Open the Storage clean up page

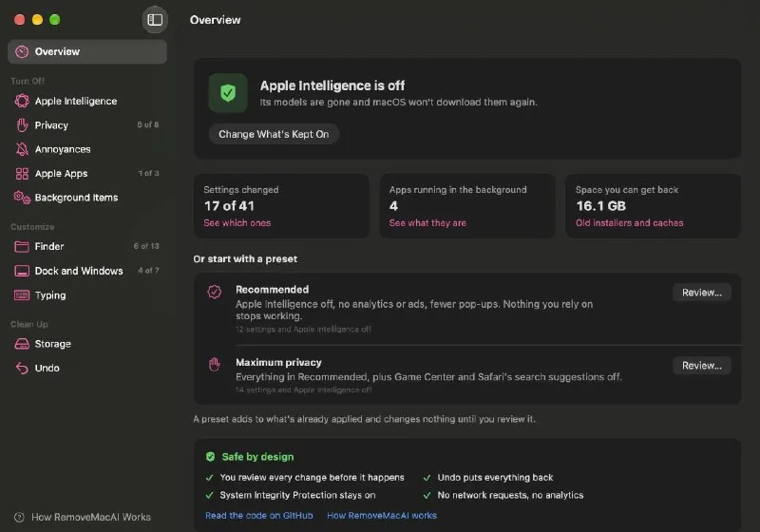click(x=87, y=344)
